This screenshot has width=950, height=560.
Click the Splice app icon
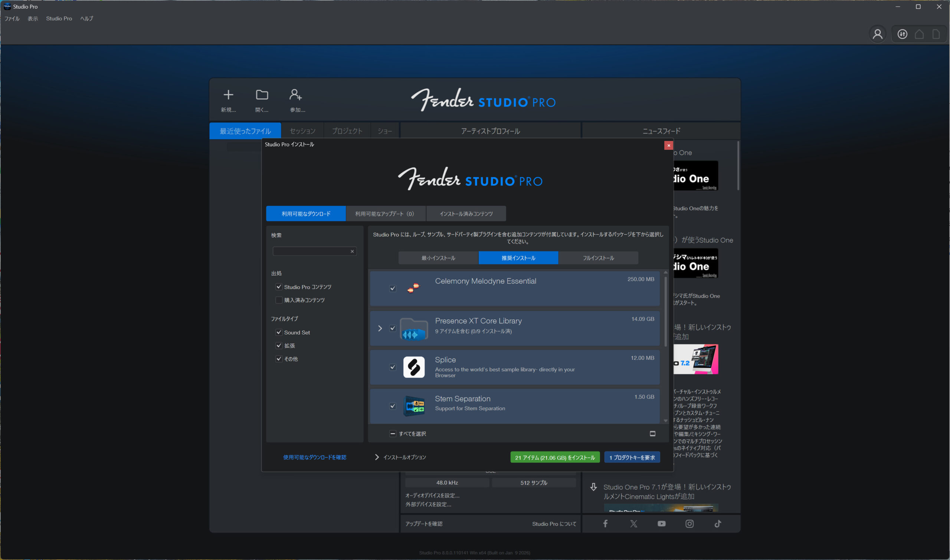click(x=414, y=367)
